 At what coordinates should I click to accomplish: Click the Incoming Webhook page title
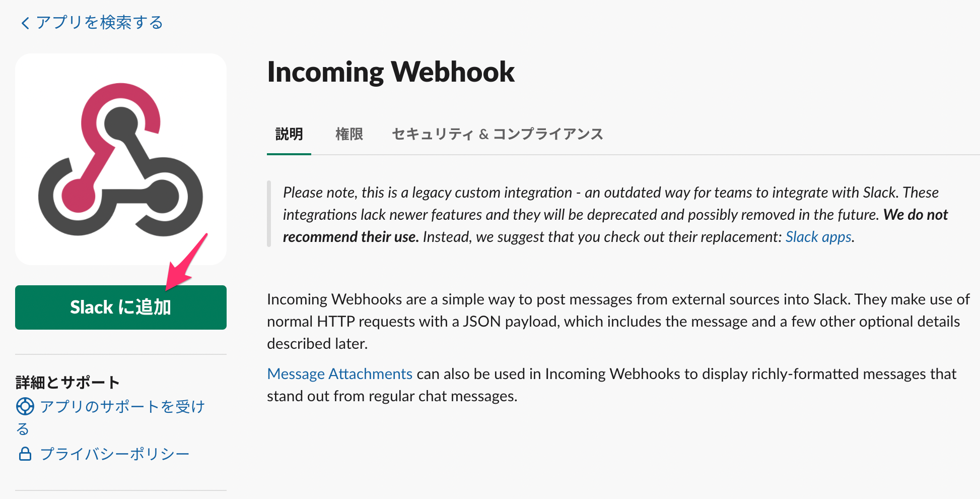pos(391,72)
